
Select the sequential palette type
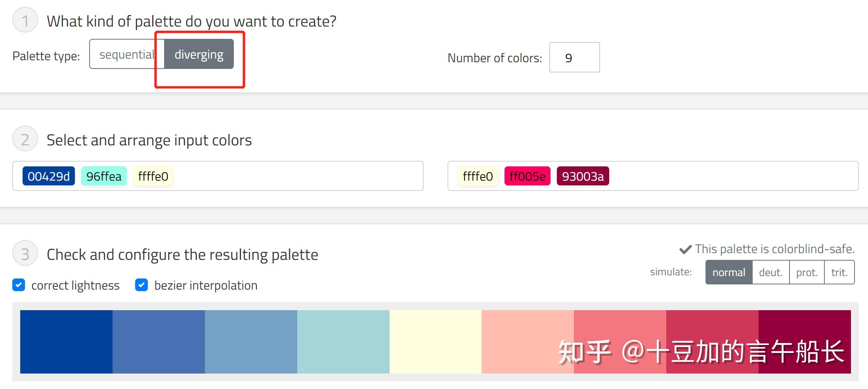click(126, 54)
